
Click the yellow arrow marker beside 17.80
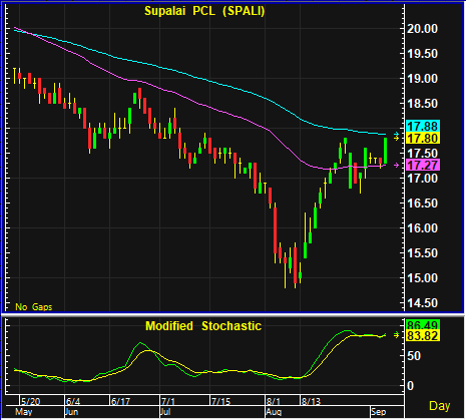(x=396, y=138)
